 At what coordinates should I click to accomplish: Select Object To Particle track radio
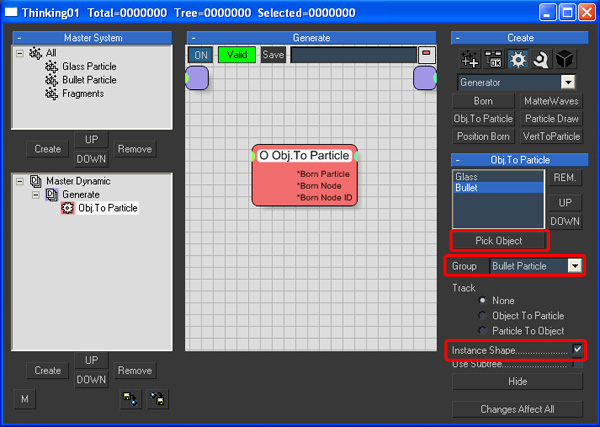tap(483, 316)
